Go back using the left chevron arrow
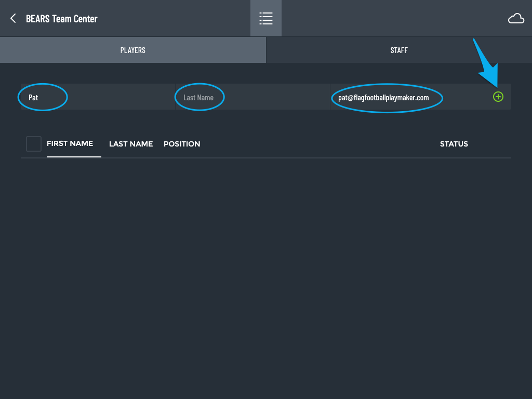 [13, 18]
